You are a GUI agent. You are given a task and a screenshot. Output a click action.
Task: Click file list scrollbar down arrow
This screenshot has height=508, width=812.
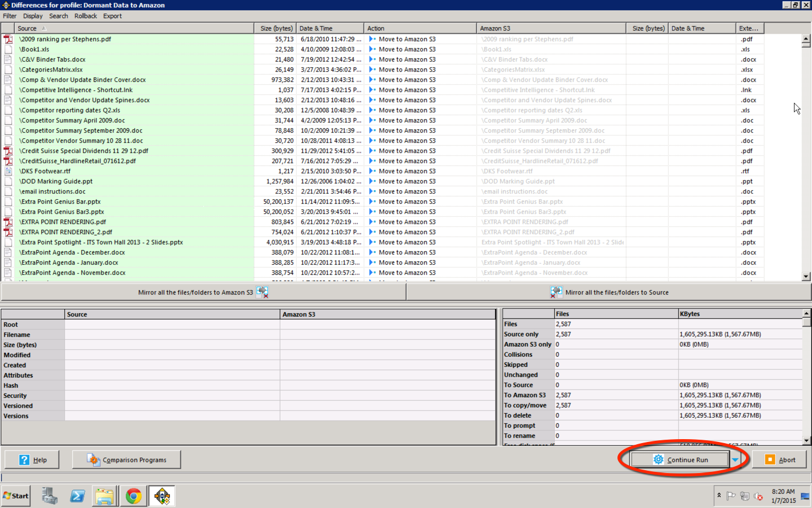point(806,277)
